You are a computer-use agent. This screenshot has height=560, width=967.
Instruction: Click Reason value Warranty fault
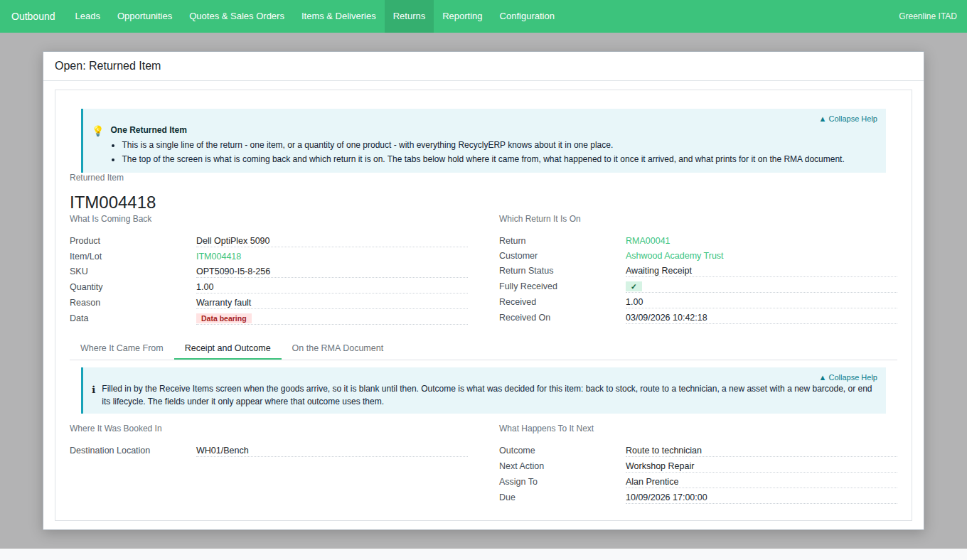click(x=224, y=303)
